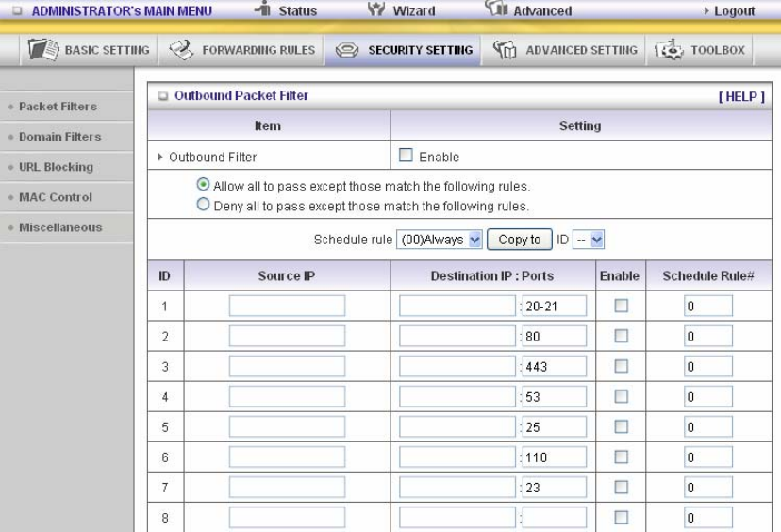Viewport: 781px width, 532px height.
Task: Expand the Outbound Filter arrow
Action: [x=160, y=157]
